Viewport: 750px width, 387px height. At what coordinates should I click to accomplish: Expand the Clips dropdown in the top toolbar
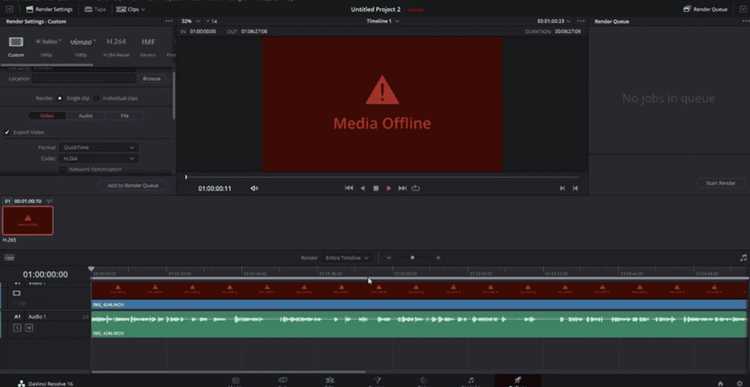131,9
